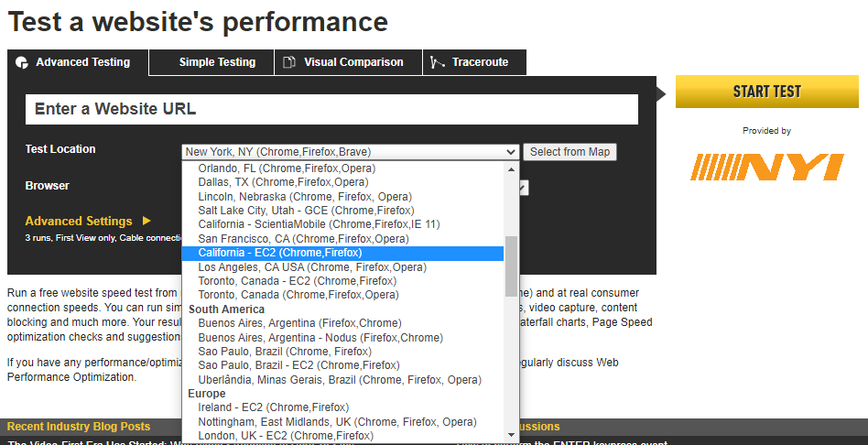Click the Traceroute tab graph icon
The width and height of the screenshot is (868, 445).
tap(438, 62)
